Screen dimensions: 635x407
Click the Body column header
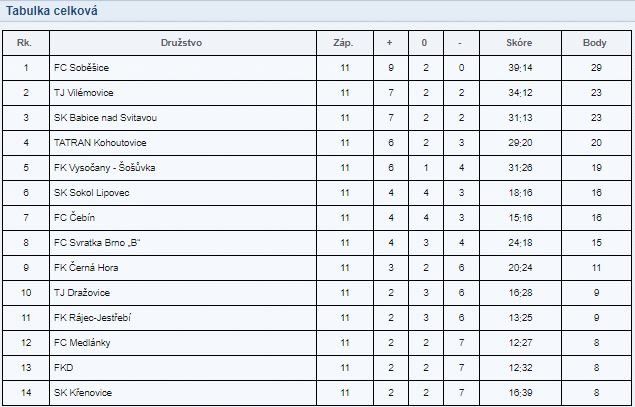(595, 43)
